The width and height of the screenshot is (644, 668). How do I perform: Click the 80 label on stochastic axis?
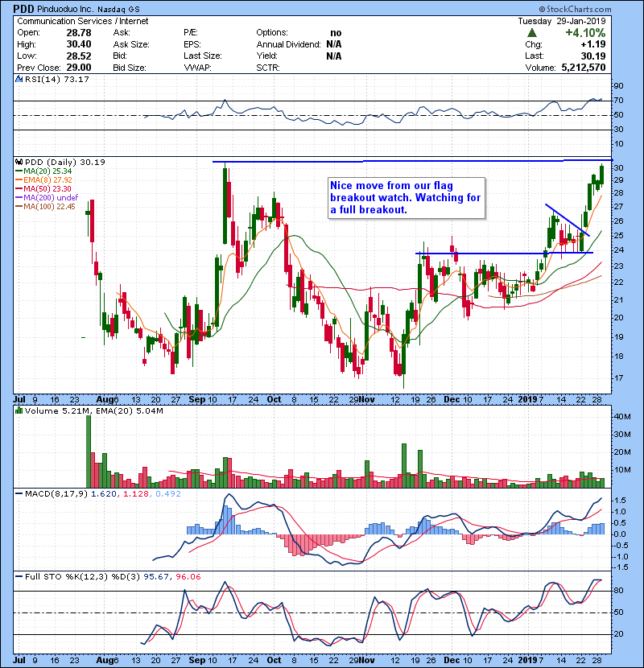coord(618,591)
